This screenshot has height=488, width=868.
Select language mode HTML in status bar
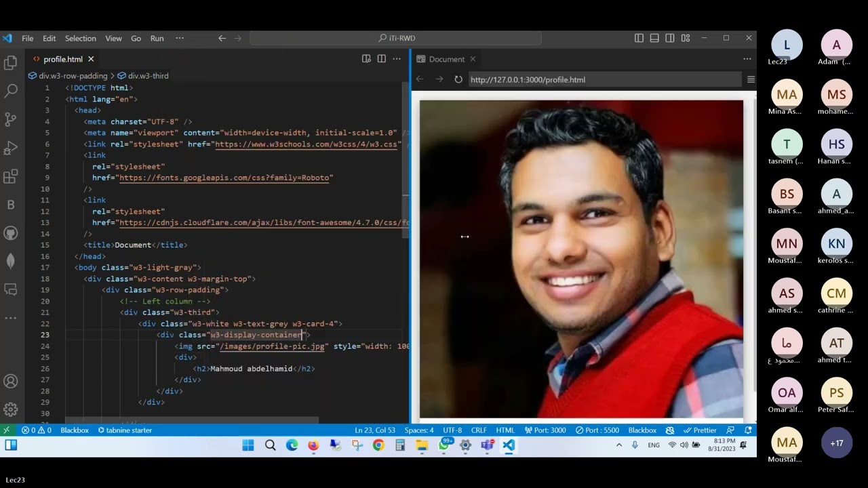click(505, 430)
